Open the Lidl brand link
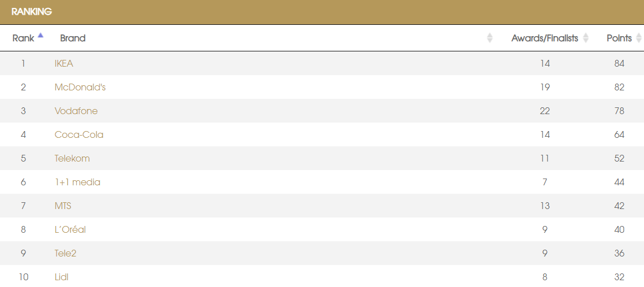The height and width of the screenshot is (287, 644). (x=62, y=277)
